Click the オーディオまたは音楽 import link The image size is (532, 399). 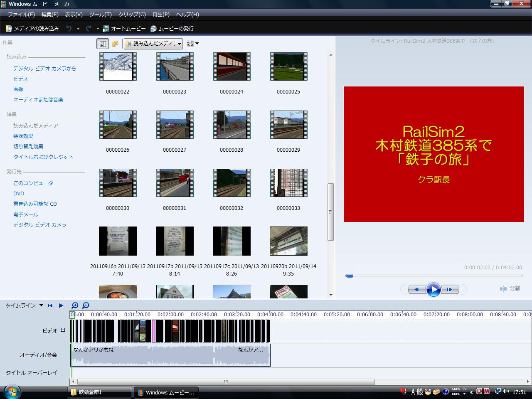(38, 100)
